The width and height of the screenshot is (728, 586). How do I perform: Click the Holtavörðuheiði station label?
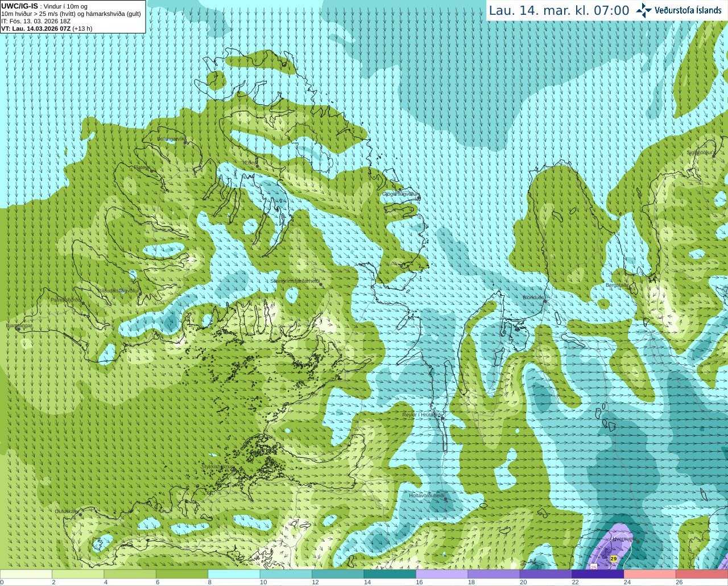tap(427, 496)
